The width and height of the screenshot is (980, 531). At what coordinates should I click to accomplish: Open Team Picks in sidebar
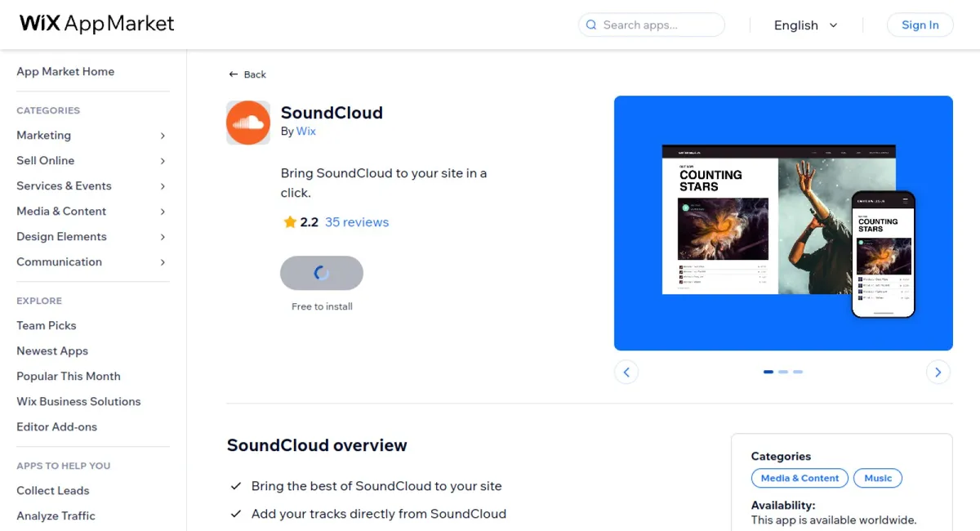pos(47,326)
